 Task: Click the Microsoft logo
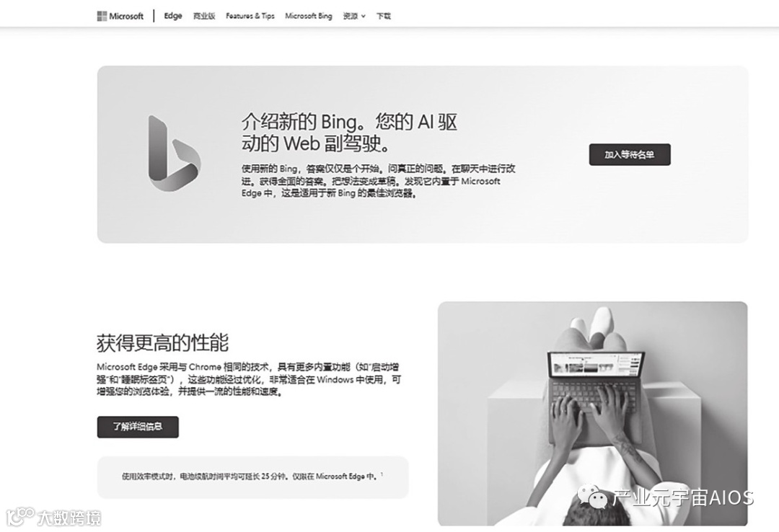(x=120, y=16)
